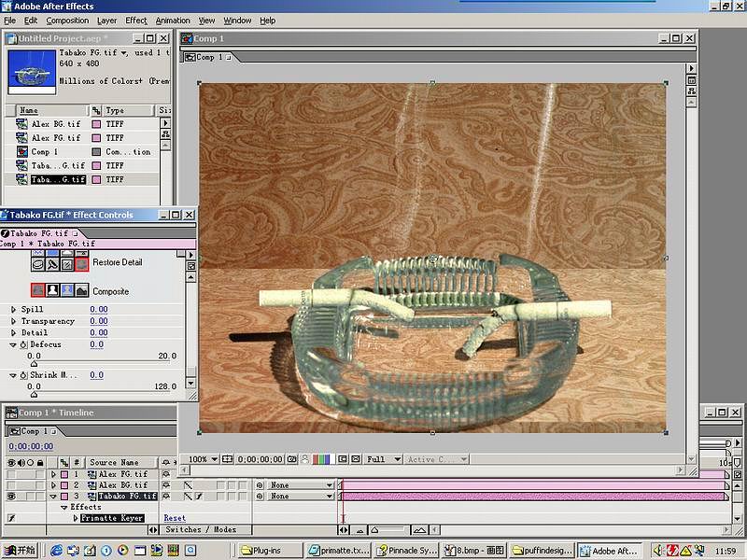The height and width of the screenshot is (560, 747).
Task: Toggle visibility eye of Tabako FG.tif layer
Action: [x=11, y=497]
